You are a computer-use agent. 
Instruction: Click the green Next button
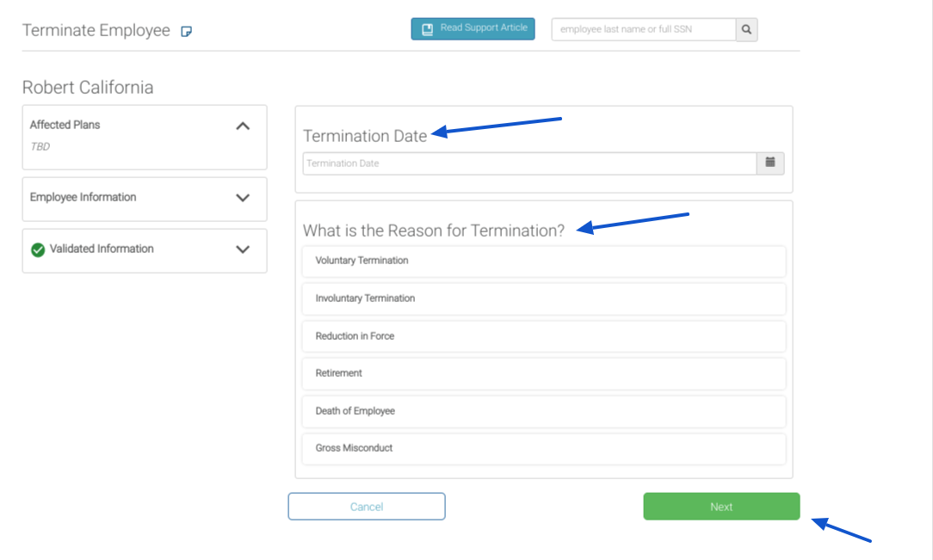[x=721, y=507]
